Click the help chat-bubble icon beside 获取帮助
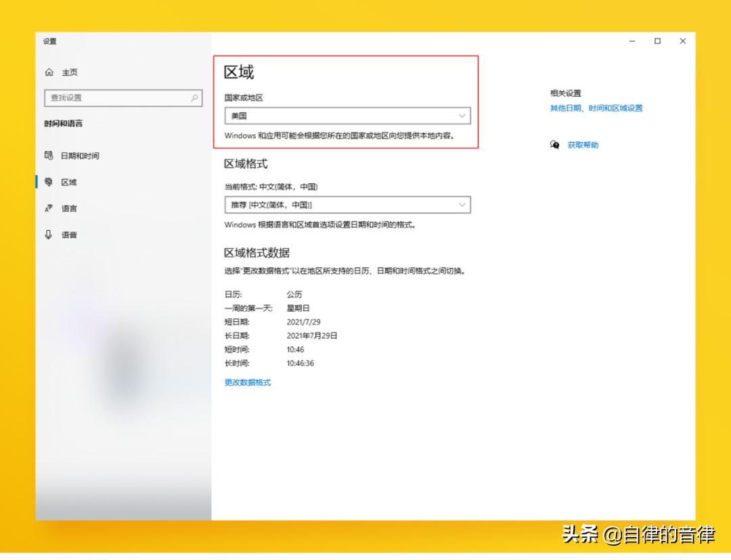 [x=555, y=145]
